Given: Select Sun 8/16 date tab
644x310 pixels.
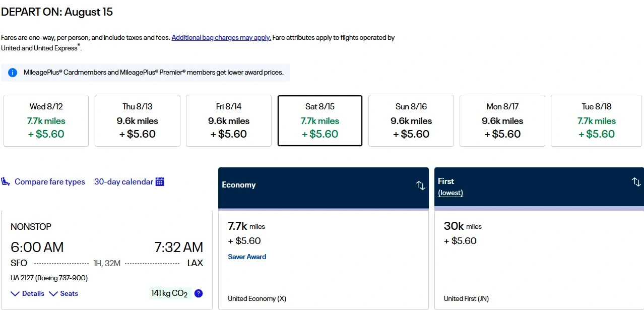Looking at the screenshot, I should [411, 120].
